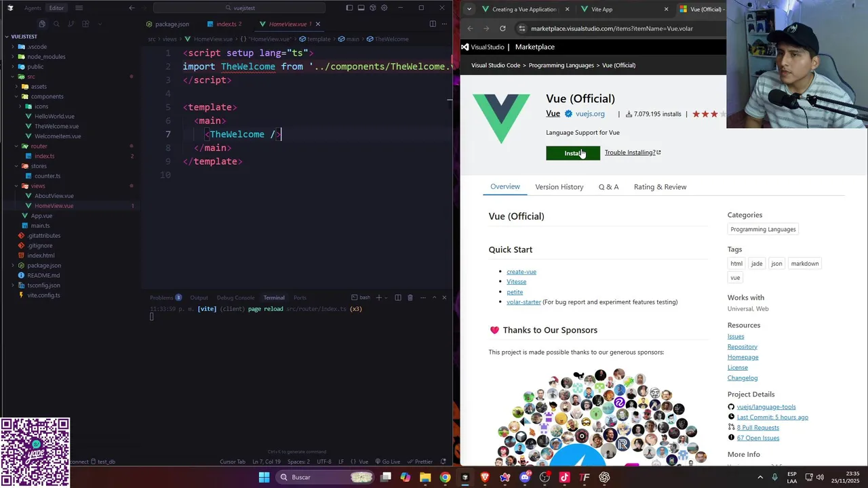Open Source Control icon in sidebar
This screenshot has width=868, height=488.
(x=71, y=24)
